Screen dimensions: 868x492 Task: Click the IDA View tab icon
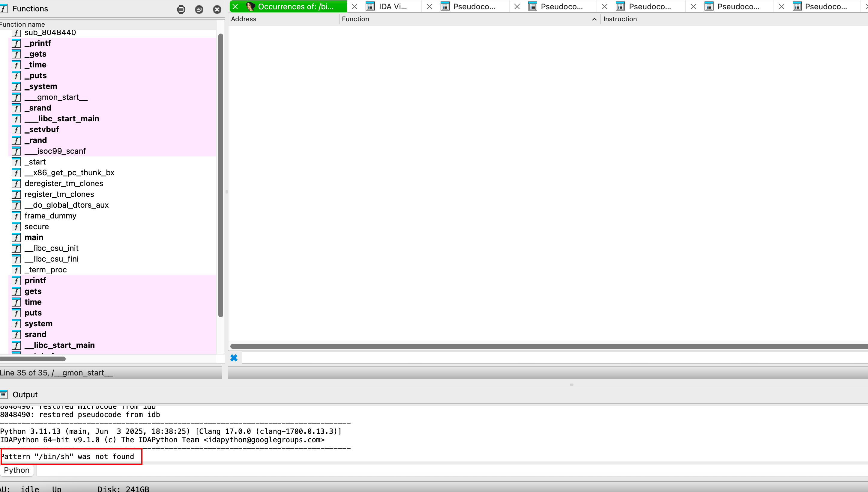tap(370, 6)
